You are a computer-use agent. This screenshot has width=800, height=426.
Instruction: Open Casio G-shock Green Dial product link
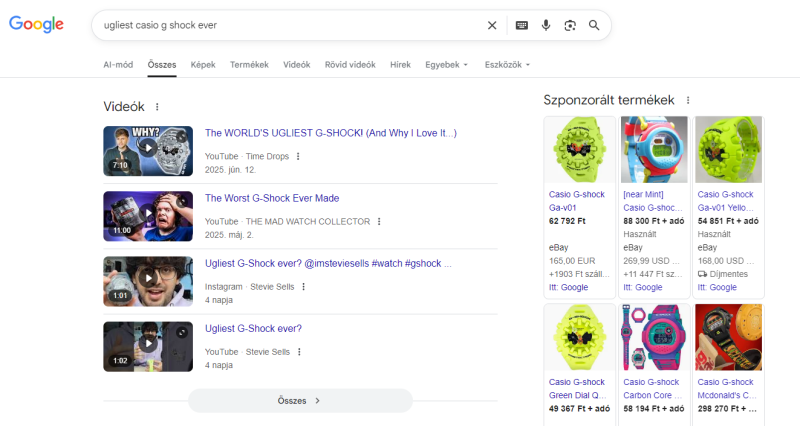click(x=578, y=389)
